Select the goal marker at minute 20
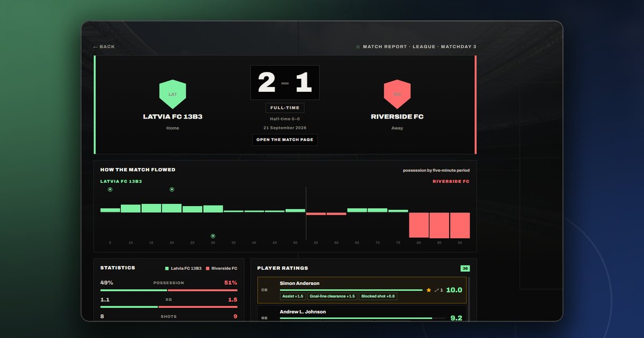Viewport: 644px width, 338px height. pos(172,189)
